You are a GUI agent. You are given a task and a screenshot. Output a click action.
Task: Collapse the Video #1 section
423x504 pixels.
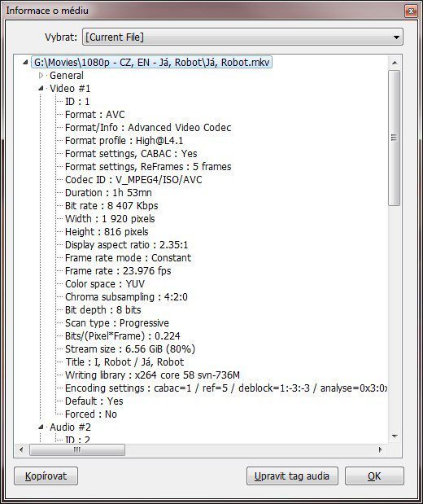tap(41, 89)
